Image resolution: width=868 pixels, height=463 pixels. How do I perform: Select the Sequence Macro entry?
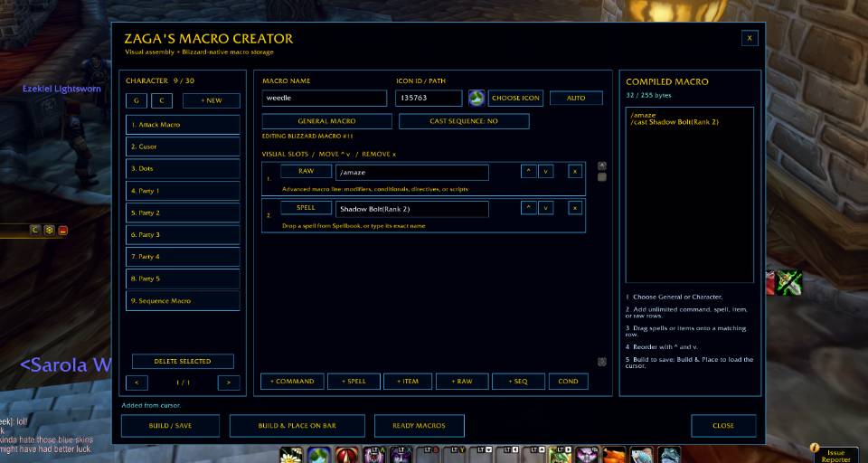tap(183, 301)
